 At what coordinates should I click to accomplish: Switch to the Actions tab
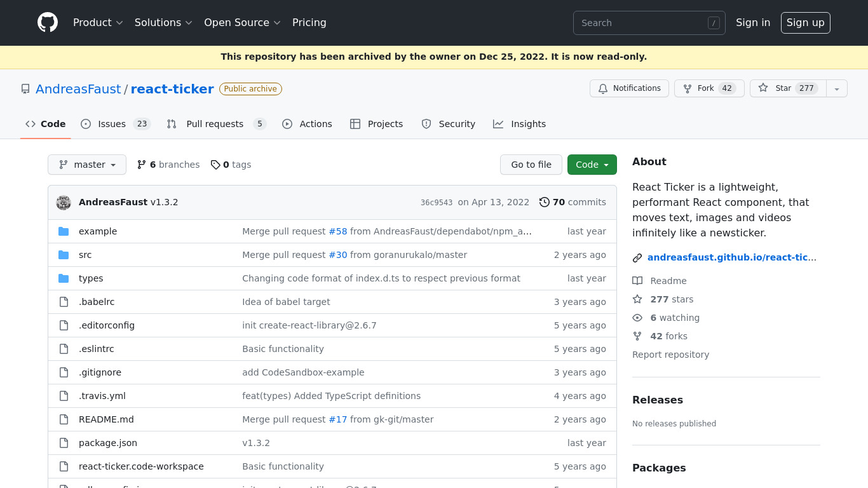307,124
